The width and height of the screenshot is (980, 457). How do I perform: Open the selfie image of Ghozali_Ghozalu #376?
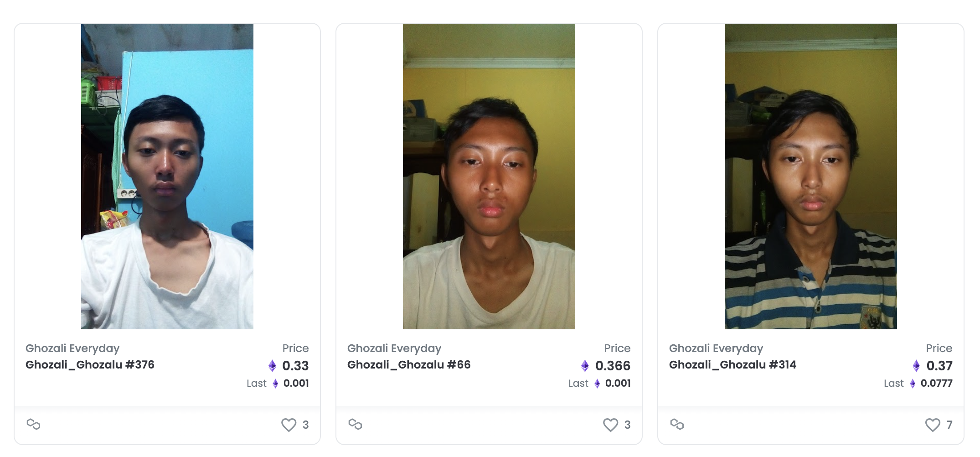click(x=167, y=177)
